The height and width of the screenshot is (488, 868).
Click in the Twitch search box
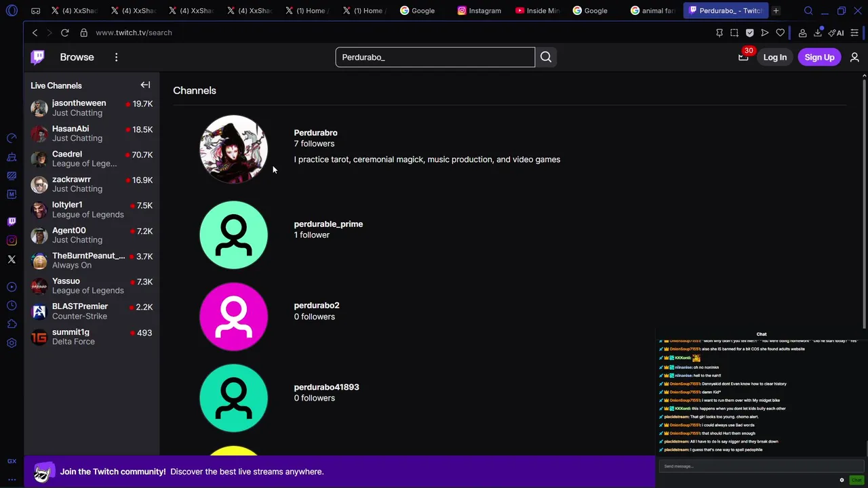(x=435, y=57)
